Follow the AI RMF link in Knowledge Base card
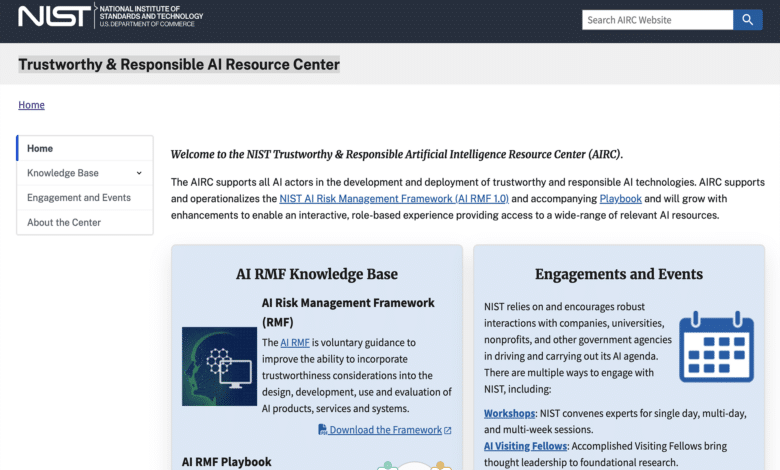 295,343
